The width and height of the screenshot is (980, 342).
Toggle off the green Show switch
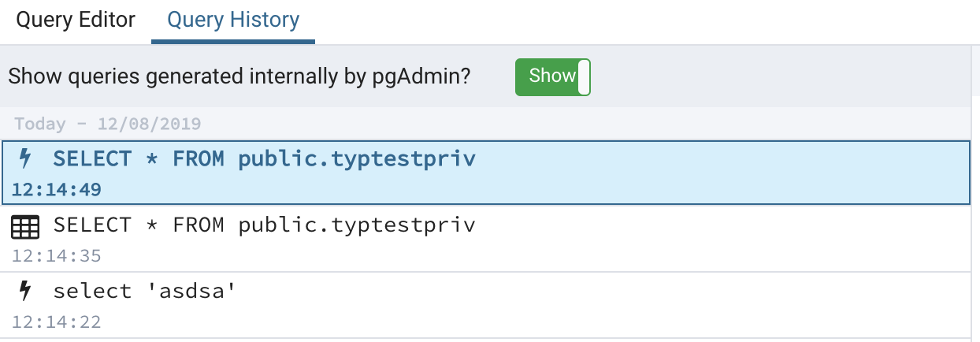tap(552, 76)
